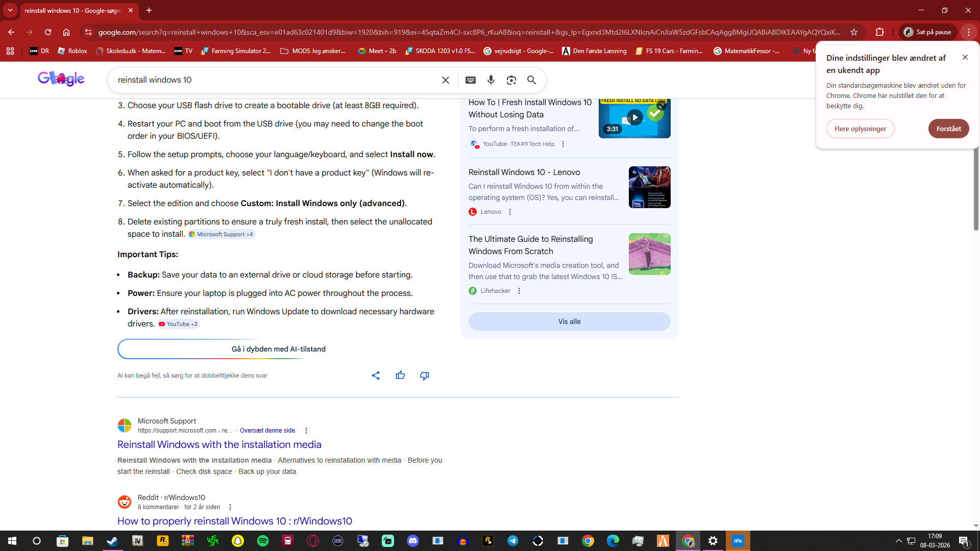Click the voice search microphone icon

coord(491,80)
